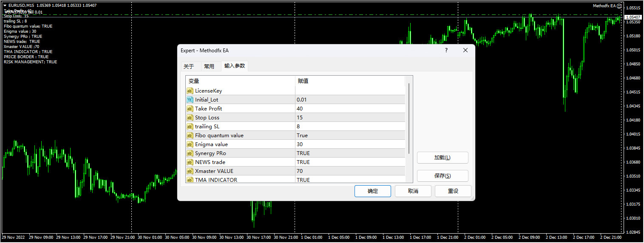This screenshot has height=243, width=644.
Task: Click the 赋值 column header
Action: [x=350, y=81]
